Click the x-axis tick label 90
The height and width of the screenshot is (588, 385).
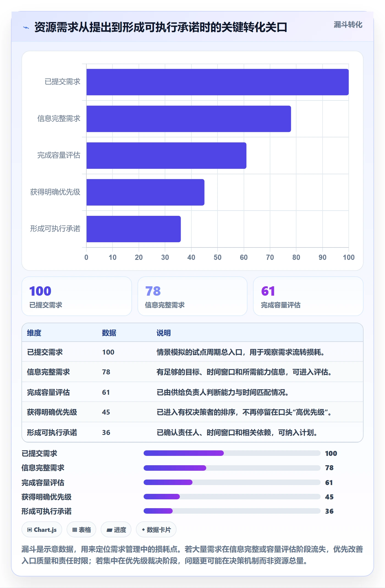pyautogui.click(x=322, y=257)
